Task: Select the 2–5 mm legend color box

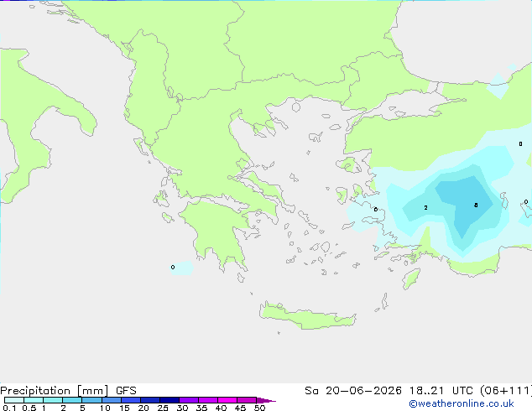Action: pos(72,400)
